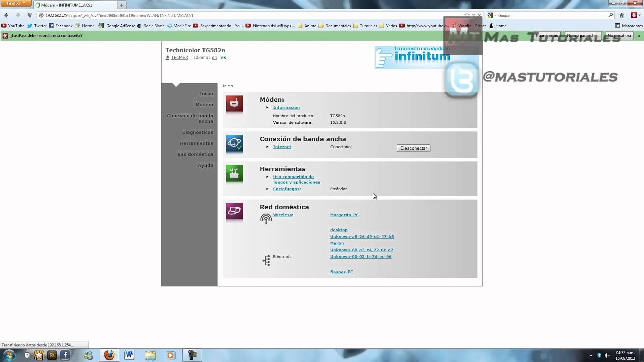Click the browser Back arrow
Image resolution: width=644 pixels, height=362 pixels.
tap(6, 15)
